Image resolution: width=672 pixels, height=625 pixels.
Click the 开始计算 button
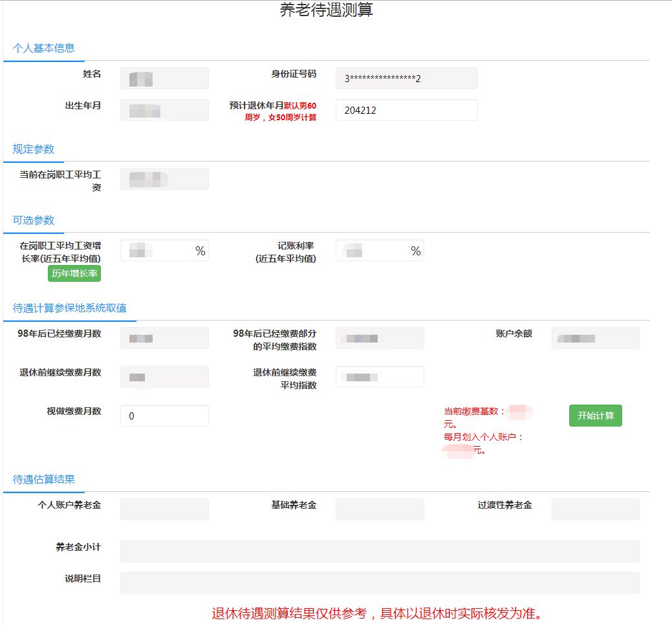point(595,416)
